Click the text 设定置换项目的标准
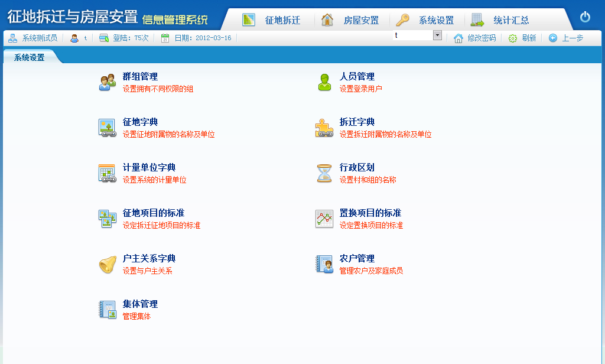The image size is (605, 364). click(x=371, y=225)
